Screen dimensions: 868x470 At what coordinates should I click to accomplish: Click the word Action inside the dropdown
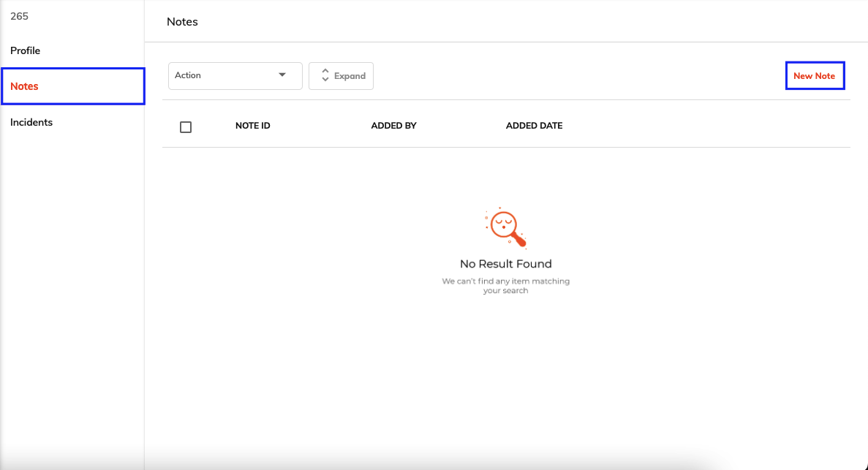[188, 75]
